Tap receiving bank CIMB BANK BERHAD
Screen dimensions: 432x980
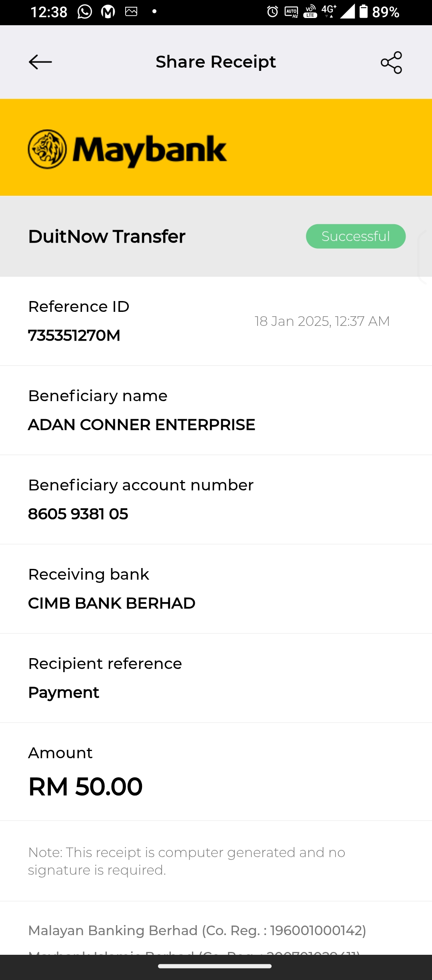112,603
